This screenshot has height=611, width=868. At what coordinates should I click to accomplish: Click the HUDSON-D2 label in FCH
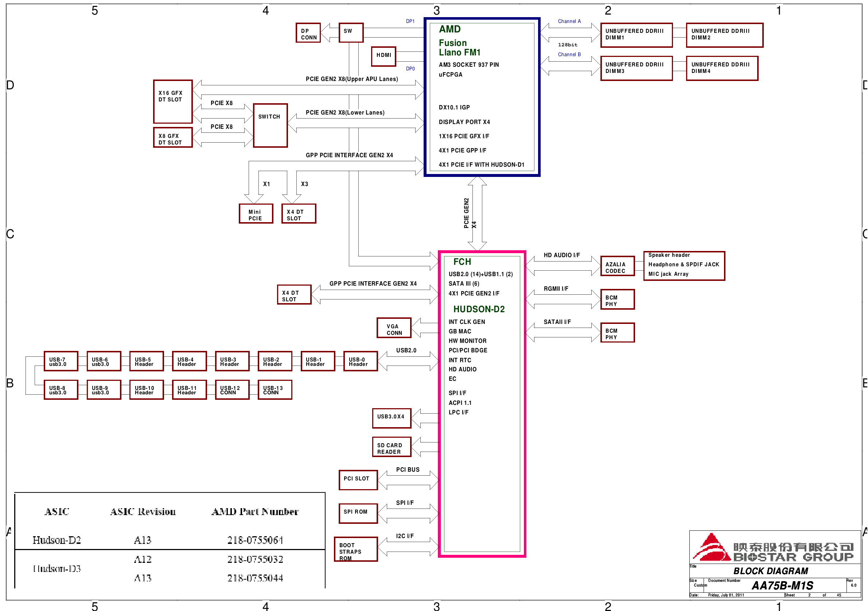coord(479,309)
